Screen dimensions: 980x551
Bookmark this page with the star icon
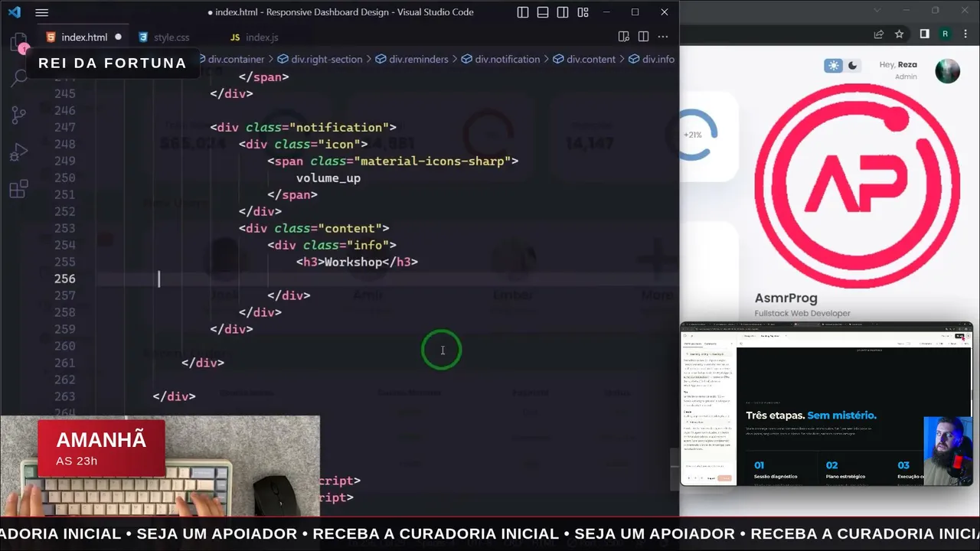pos(900,34)
